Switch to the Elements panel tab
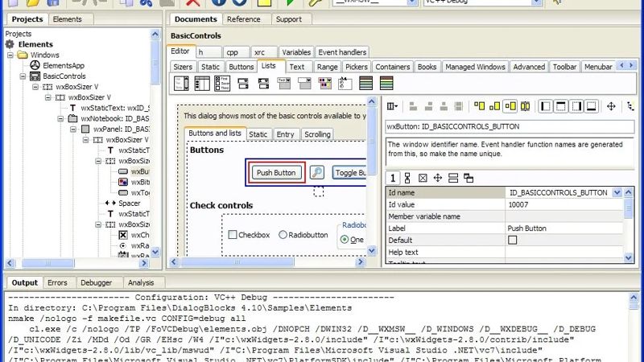644x362 pixels. coord(68,19)
